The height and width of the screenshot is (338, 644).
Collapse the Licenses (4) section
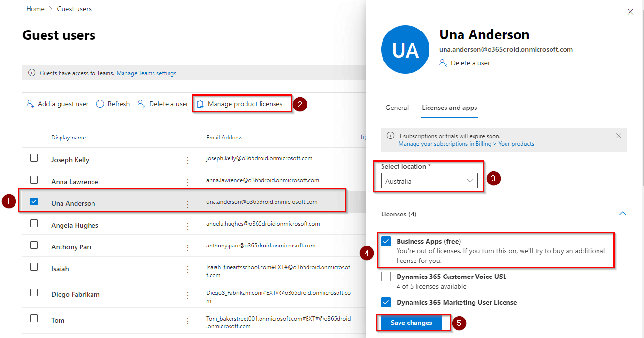coord(622,214)
